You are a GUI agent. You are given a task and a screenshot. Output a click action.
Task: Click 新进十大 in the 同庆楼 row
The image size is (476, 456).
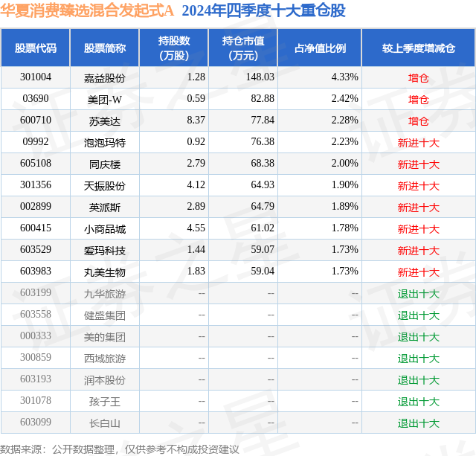click(x=419, y=164)
